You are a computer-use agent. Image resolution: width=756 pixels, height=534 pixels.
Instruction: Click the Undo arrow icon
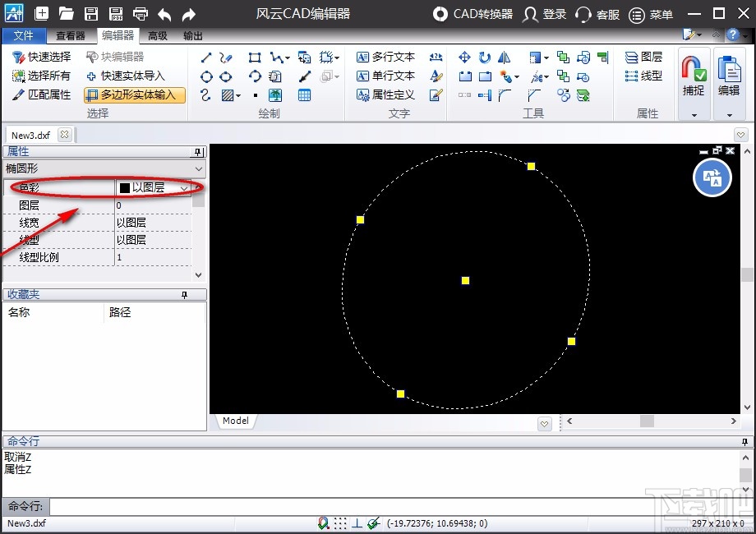pyautogui.click(x=164, y=14)
